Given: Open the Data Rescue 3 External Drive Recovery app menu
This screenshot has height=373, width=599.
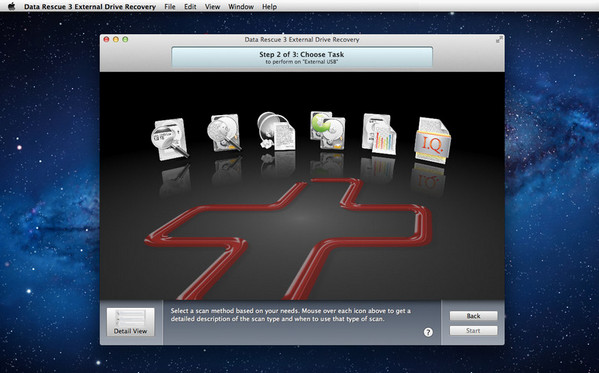Looking at the screenshot, I should (90, 6).
